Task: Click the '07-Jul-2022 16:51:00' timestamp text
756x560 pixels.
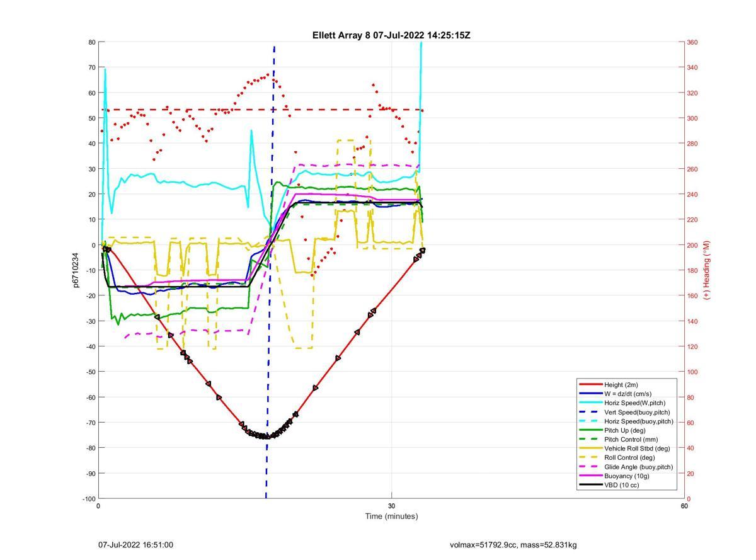Action: tap(136, 545)
